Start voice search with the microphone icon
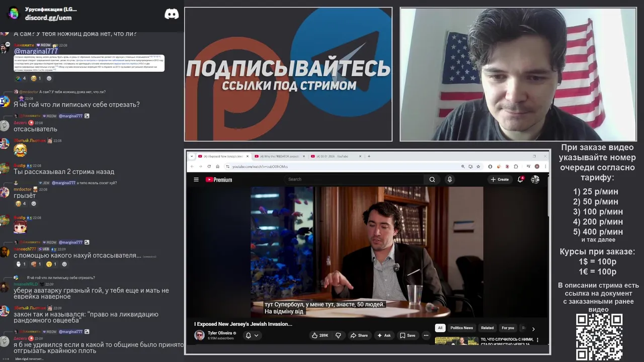Screen dimensions: 644x362 pyautogui.click(x=450, y=179)
